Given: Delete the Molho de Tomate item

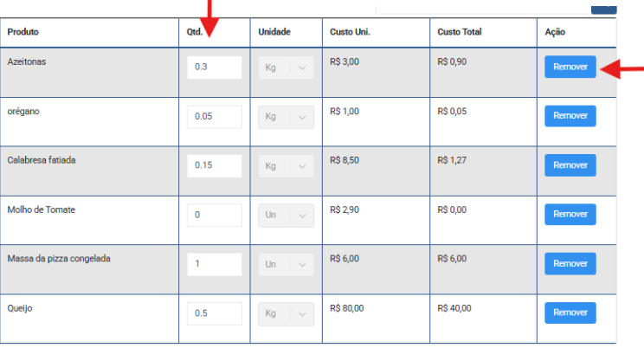Looking at the screenshot, I should coord(570,214).
